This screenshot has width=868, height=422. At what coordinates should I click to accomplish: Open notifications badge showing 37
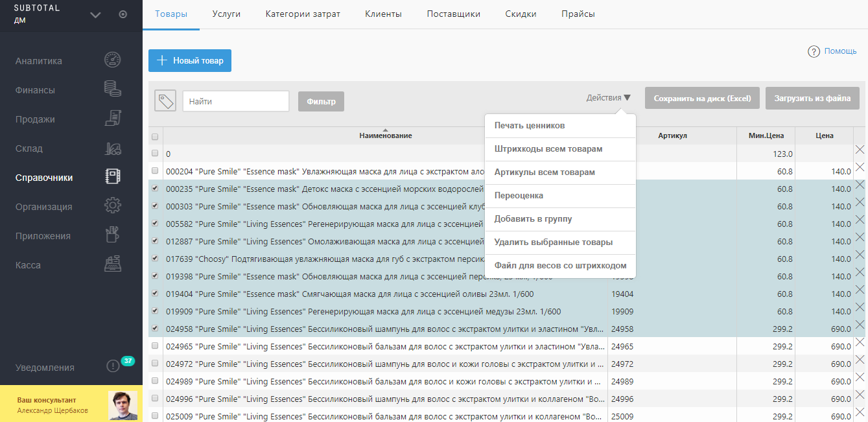127,361
